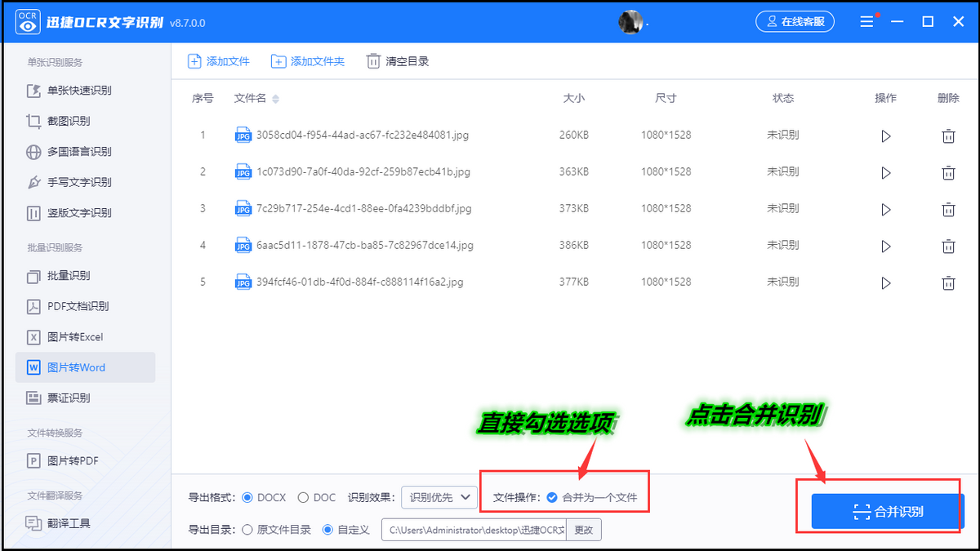
Task: Delete file 394fcf46 using trash icon
Action: (x=948, y=283)
